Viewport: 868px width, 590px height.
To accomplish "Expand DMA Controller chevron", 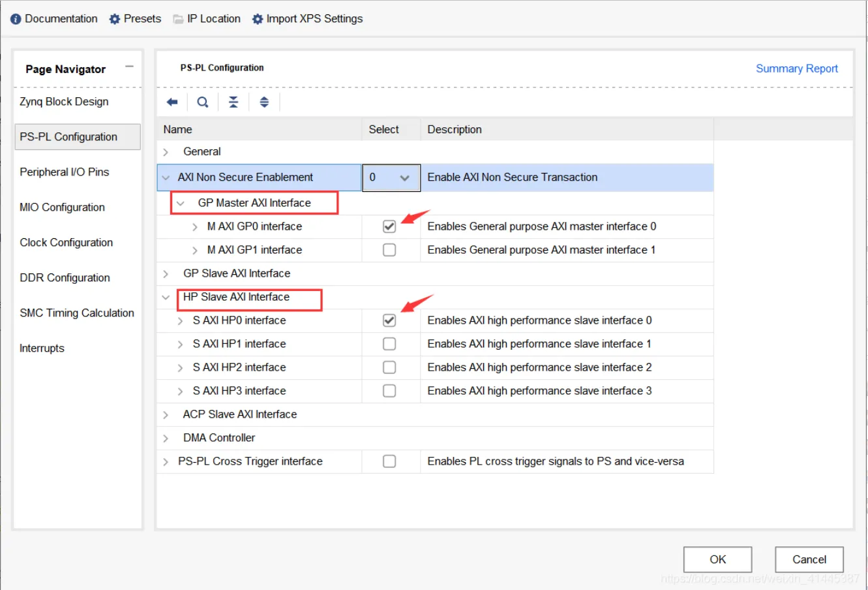I will click(166, 439).
